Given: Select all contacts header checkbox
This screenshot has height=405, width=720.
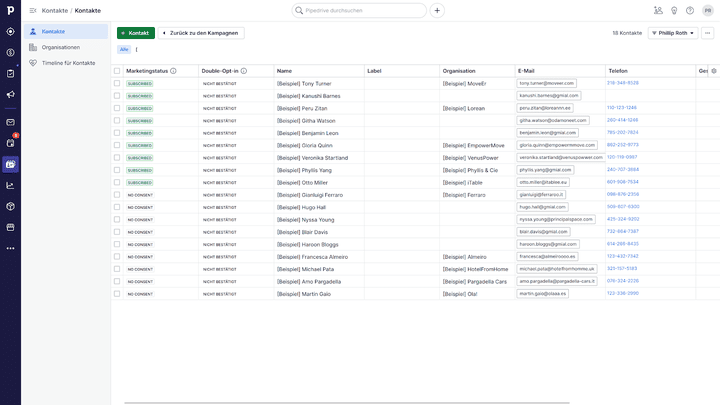Looking at the screenshot, I should 117,71.
